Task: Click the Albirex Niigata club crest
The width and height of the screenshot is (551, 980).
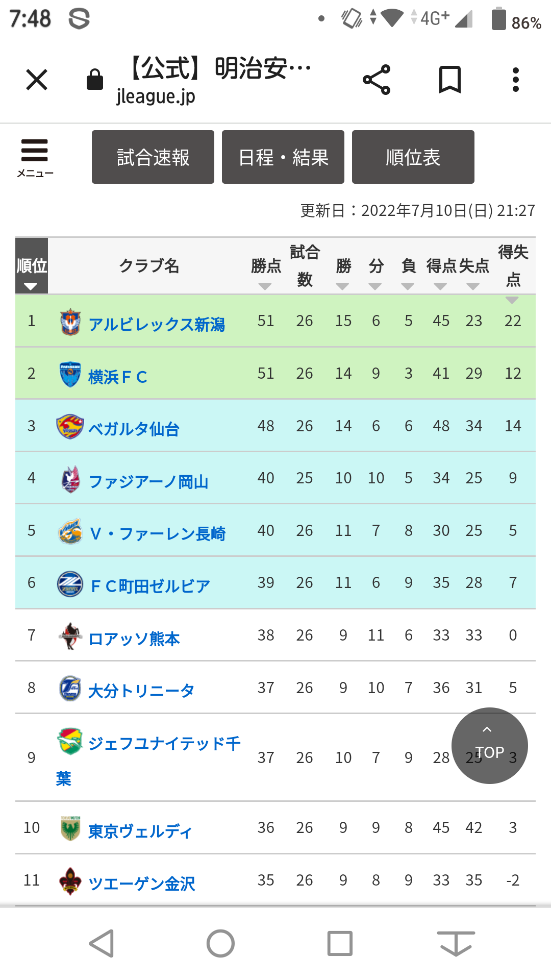Action: pos(70,322)
